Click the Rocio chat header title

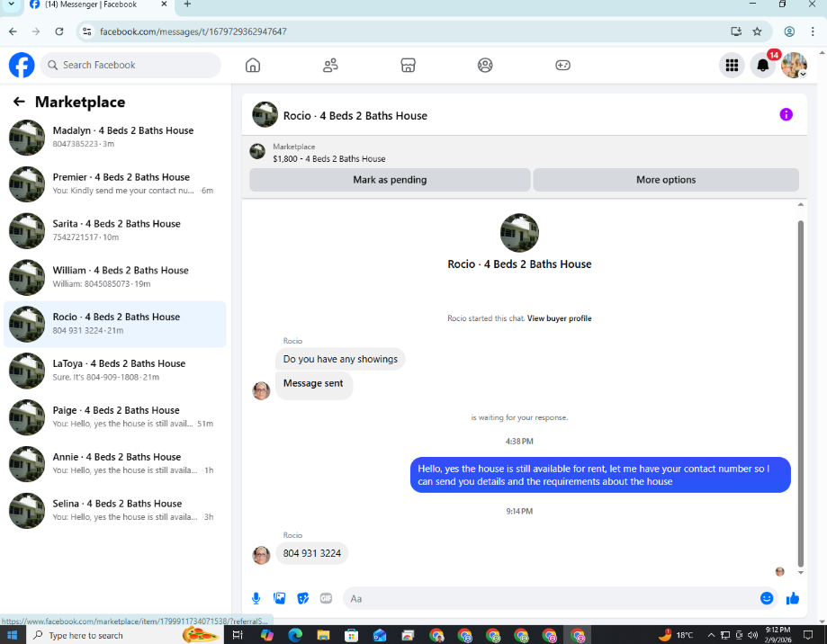[355, 116]
